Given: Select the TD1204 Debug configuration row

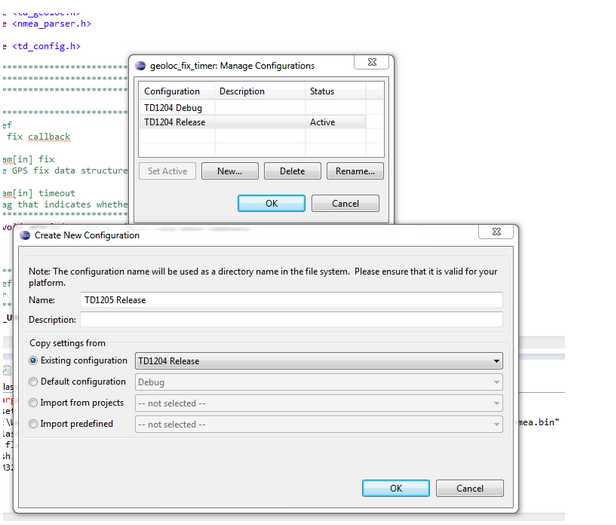Looking at the screenshot, I should (x=253, y=108).
